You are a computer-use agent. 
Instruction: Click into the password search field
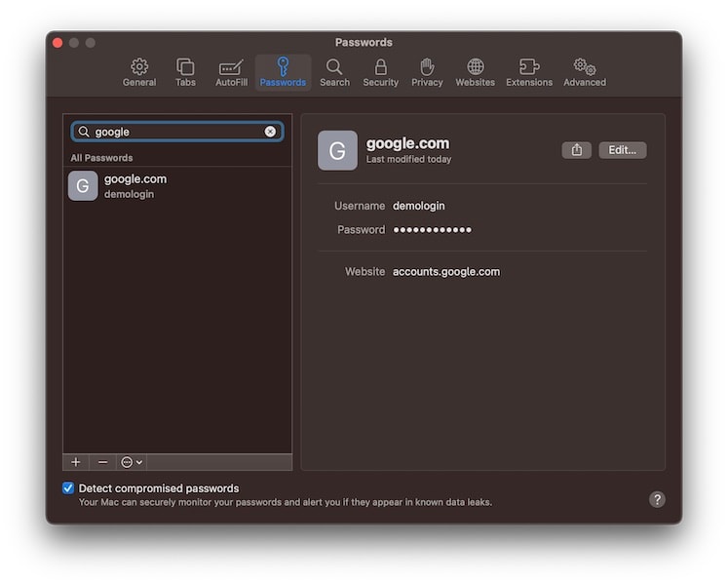(176, 132)
